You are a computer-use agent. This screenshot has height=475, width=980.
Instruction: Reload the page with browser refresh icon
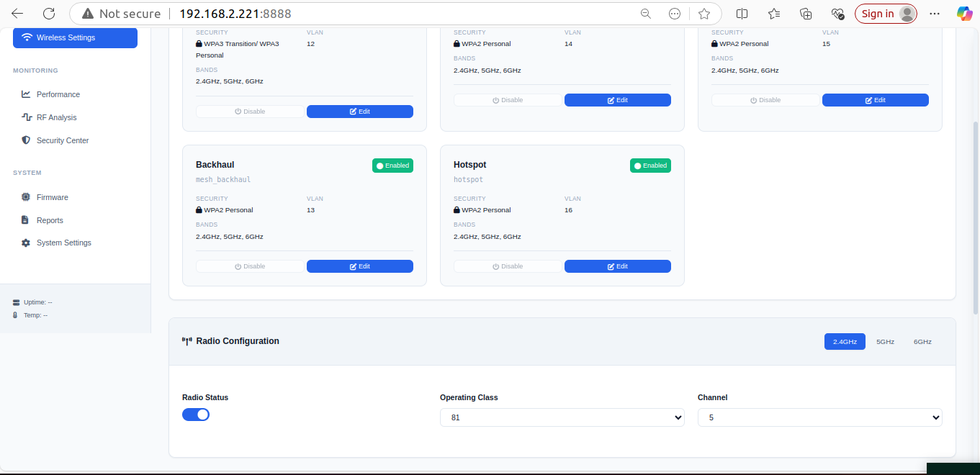tap(49, 14)
